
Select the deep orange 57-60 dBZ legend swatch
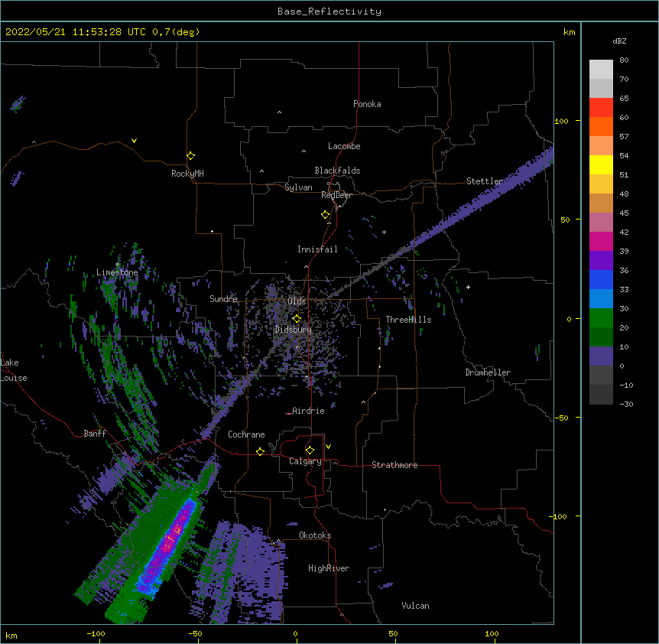tap(601, 126)
